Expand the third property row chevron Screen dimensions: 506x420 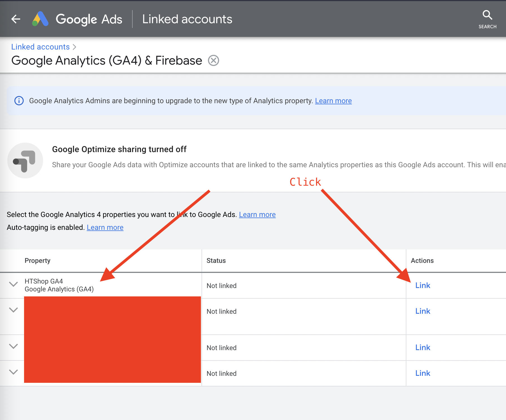[x=13, y=346]
